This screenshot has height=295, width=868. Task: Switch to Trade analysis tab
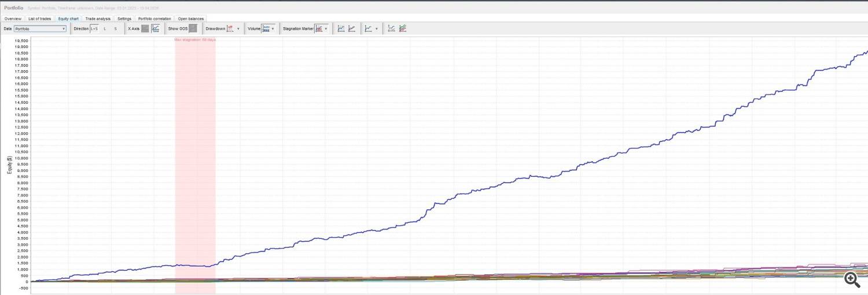[x=98, y=19]
